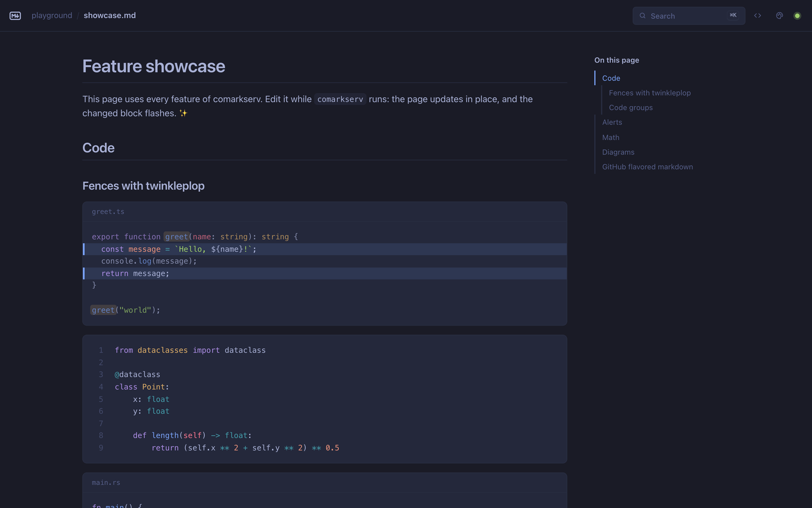Open the playground breadcrumb
This screenshot has height=508, width=812.
click(x=52, y=15)
